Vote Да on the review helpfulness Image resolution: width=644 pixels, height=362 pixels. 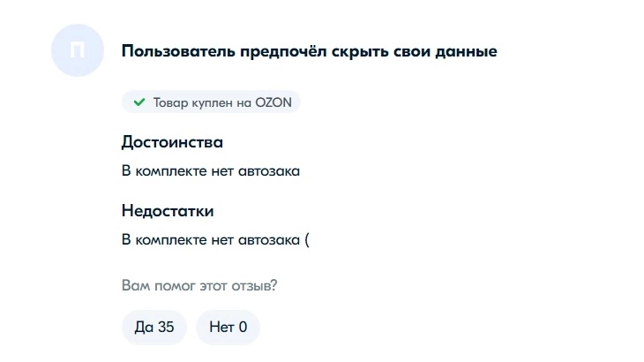pyautogui.click(x=154, y=327)
